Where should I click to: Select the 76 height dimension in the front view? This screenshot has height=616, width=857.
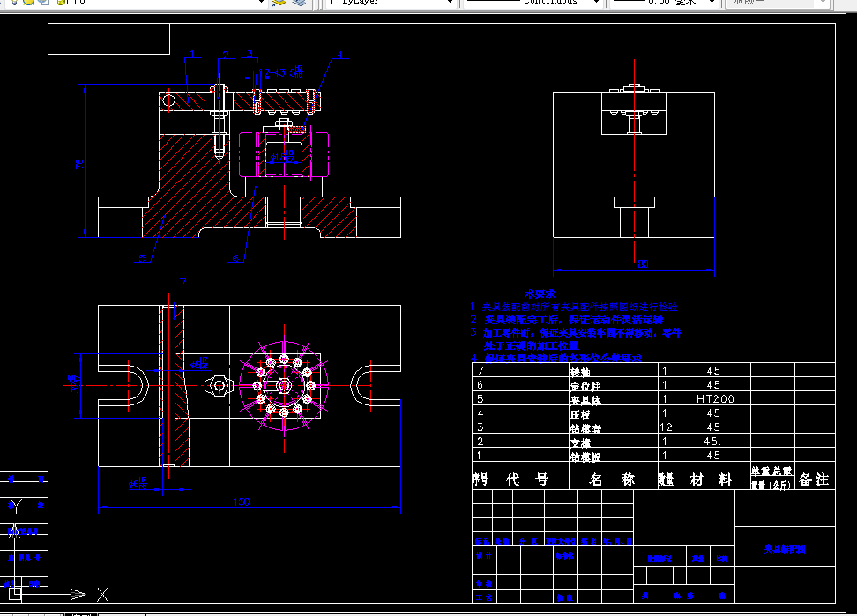pos(80,163)
